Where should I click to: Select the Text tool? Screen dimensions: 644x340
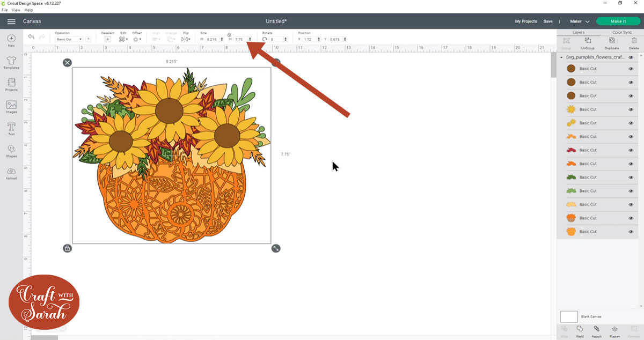click(11, 128)
